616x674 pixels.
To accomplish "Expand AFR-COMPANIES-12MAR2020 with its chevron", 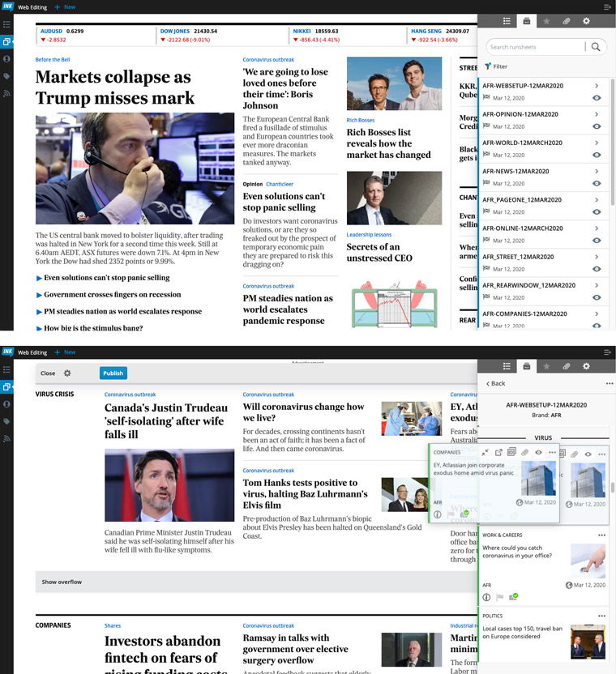I will click(597, 314).
